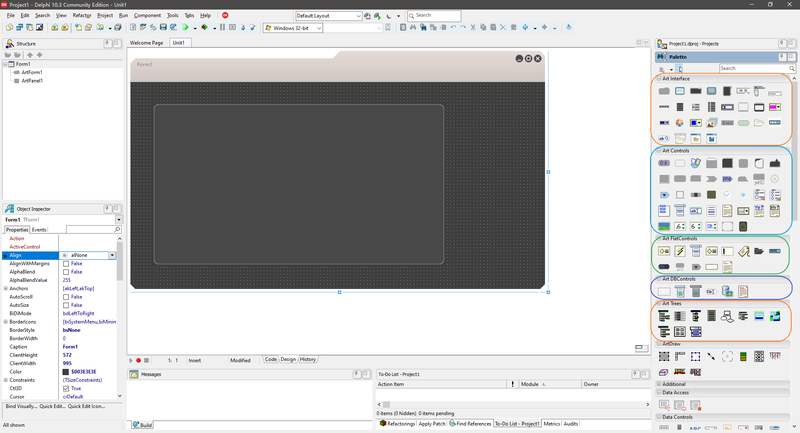Expand the Constraints property
Screen dimensions: 800x433
[x=6, y=380]
